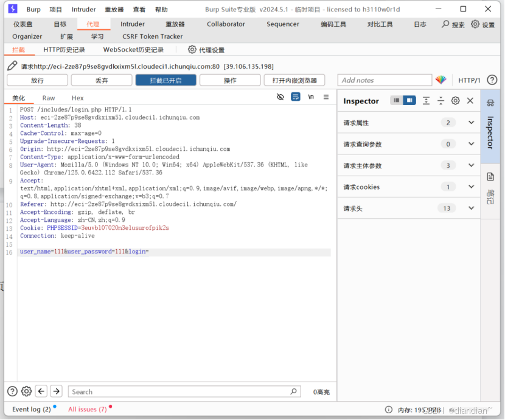Viewport: 505px width, 420px height.
Task: Open settings gear in top bar
Action: pos(475,24)
